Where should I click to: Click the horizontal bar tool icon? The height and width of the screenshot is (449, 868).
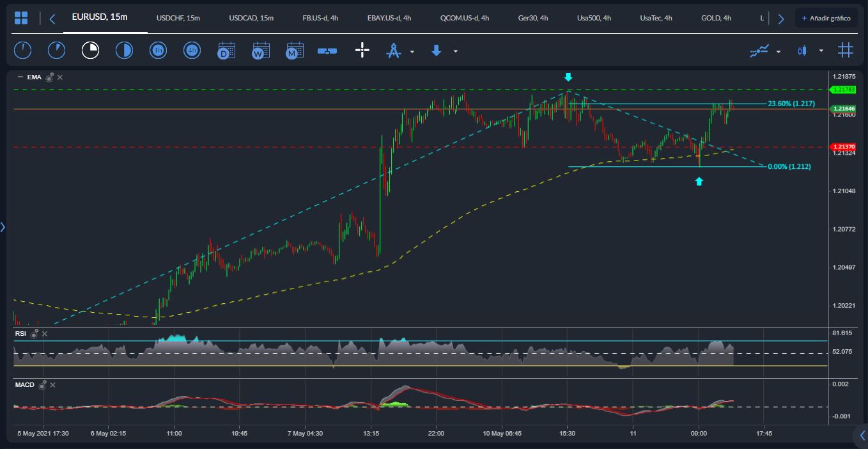pyautogui.click(x=327, y=51)
